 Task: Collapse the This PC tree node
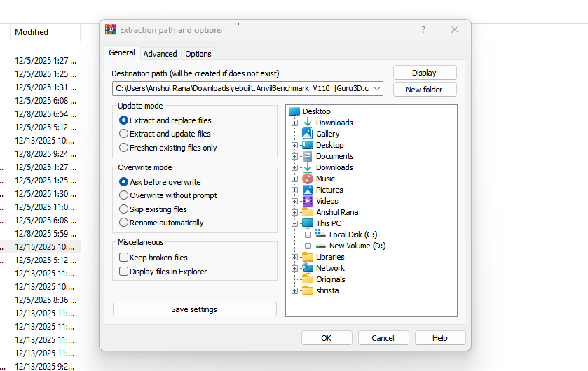[295, 223]
